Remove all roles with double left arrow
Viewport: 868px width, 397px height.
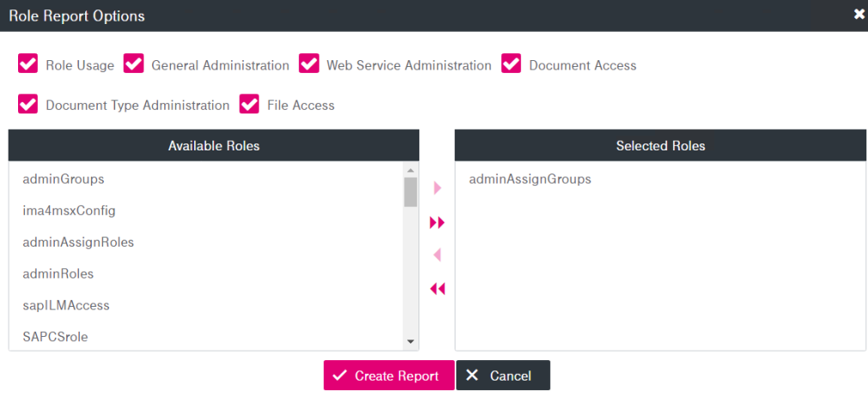[437, 289]
